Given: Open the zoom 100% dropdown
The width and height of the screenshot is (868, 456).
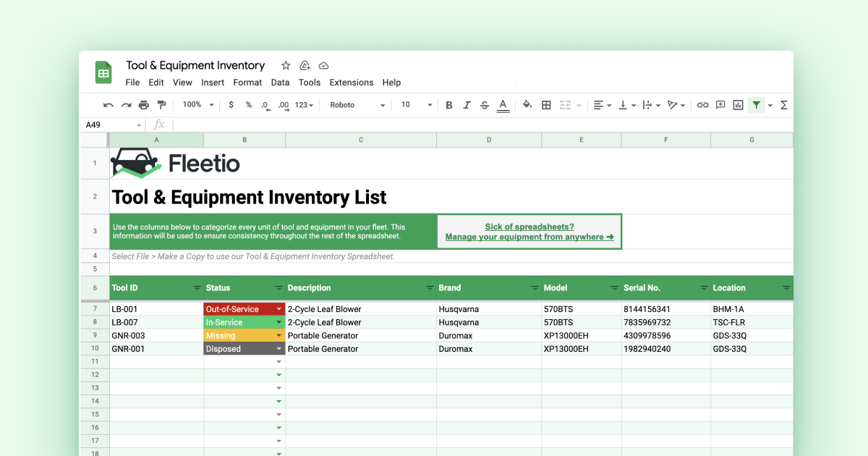Looking at the screenshot, I should point(198,105).
